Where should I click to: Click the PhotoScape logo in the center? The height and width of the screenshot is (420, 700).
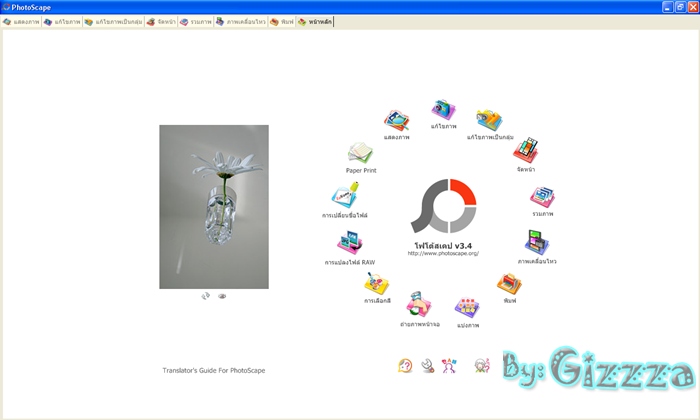pos(444,206)
